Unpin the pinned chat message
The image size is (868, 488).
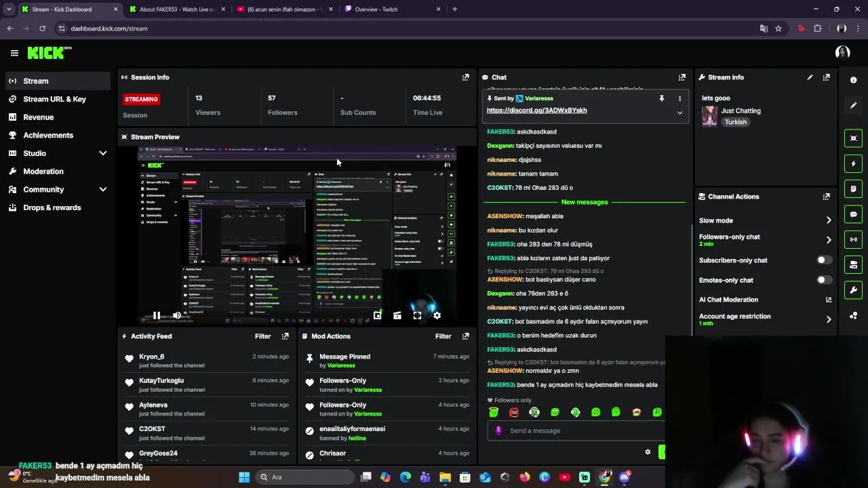(662, 98)
